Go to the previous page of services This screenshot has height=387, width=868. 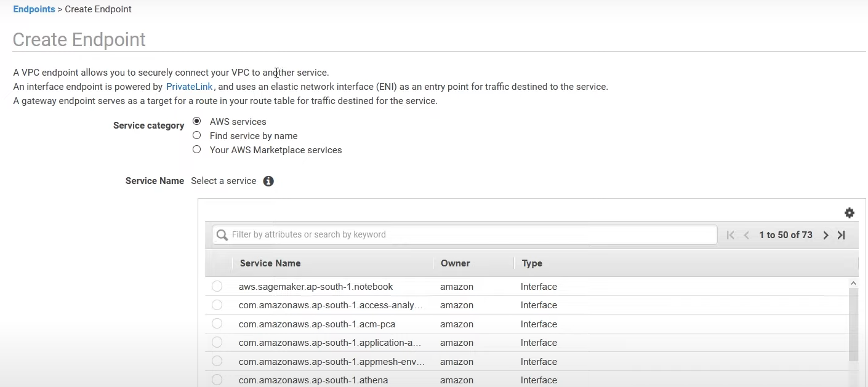pyautogui.click(x=747, y=235)
